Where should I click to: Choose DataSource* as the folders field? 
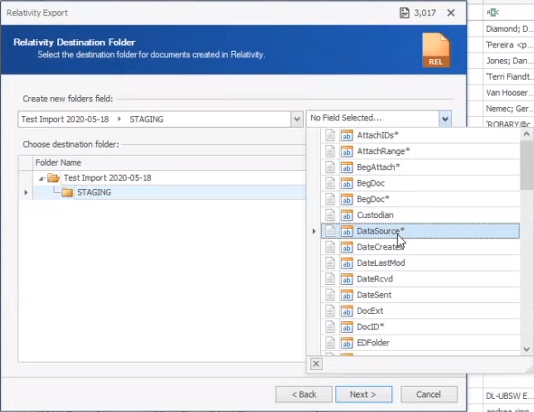pyautogui.click(x=420, y=231)
